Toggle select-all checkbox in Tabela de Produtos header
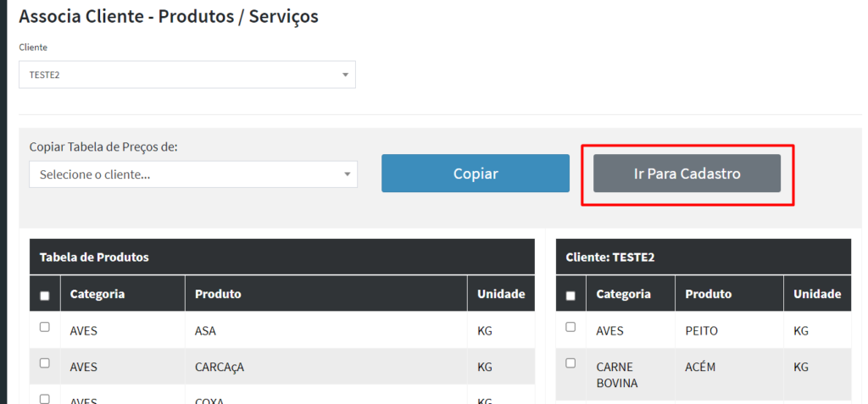The height and width of the screenshot is (404, 868). coord(45,296)
